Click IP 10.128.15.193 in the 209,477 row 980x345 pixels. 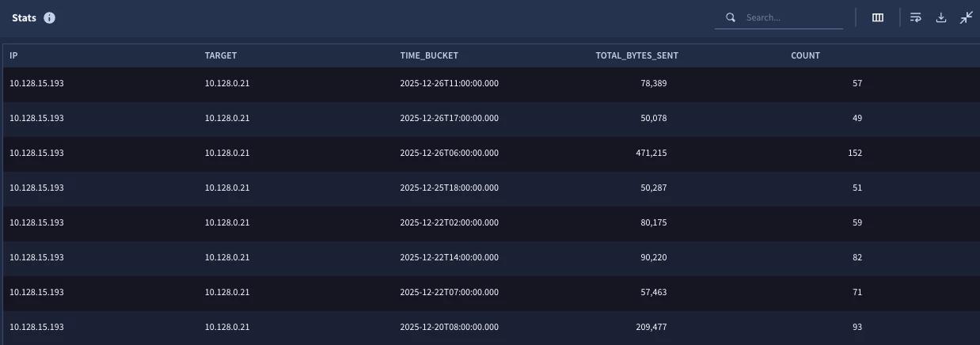click(36, 327)
